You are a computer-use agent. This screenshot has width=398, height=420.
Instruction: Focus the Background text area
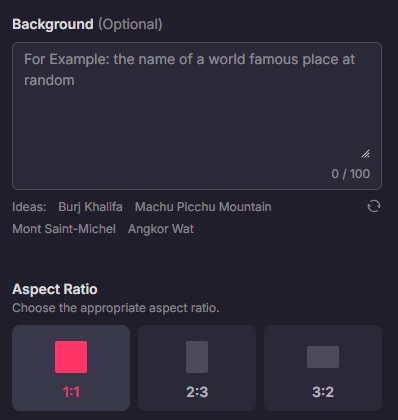pyautogui.click(x=197, y=116)
